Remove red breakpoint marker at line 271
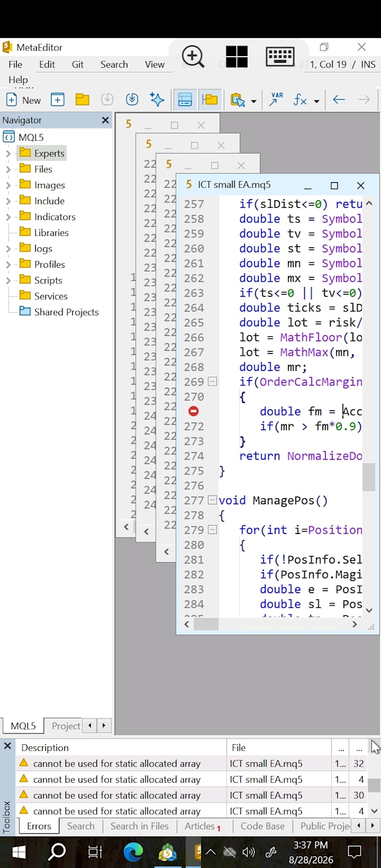The image size is (381, 868). pos(193,411)
